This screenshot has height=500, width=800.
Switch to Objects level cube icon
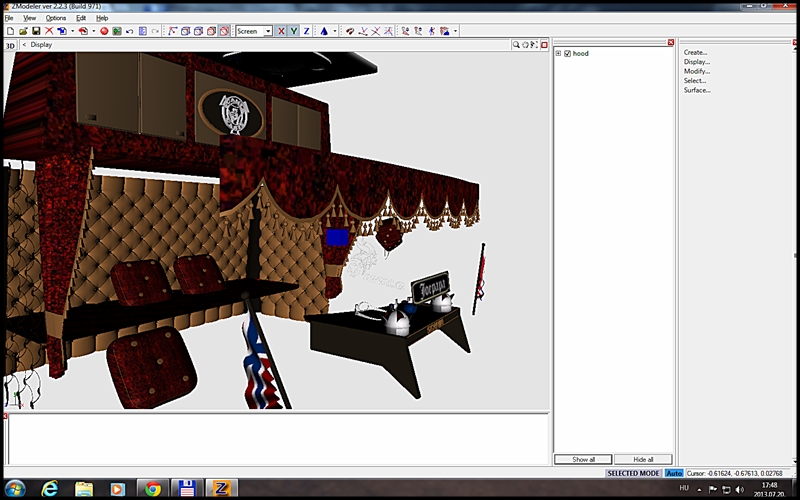pyautogui.click(x=211, y=31)
